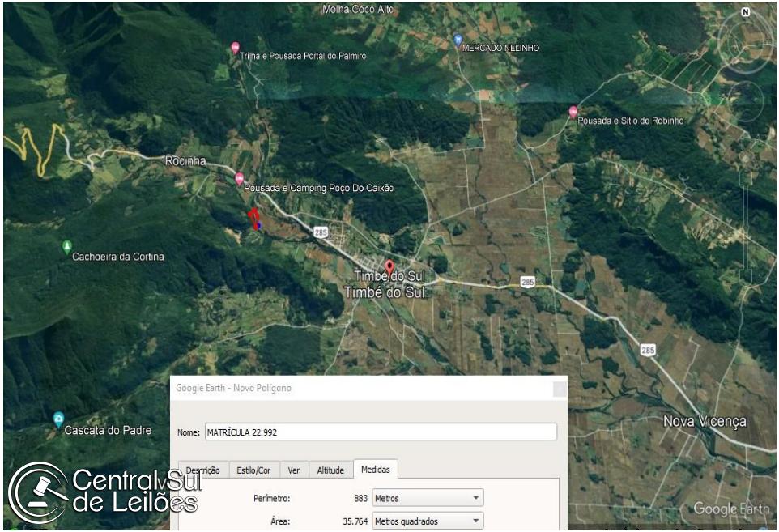Select the Mercado Nelinho shopping marker
This screenshot has width=779, height=532.
[458, 40]
